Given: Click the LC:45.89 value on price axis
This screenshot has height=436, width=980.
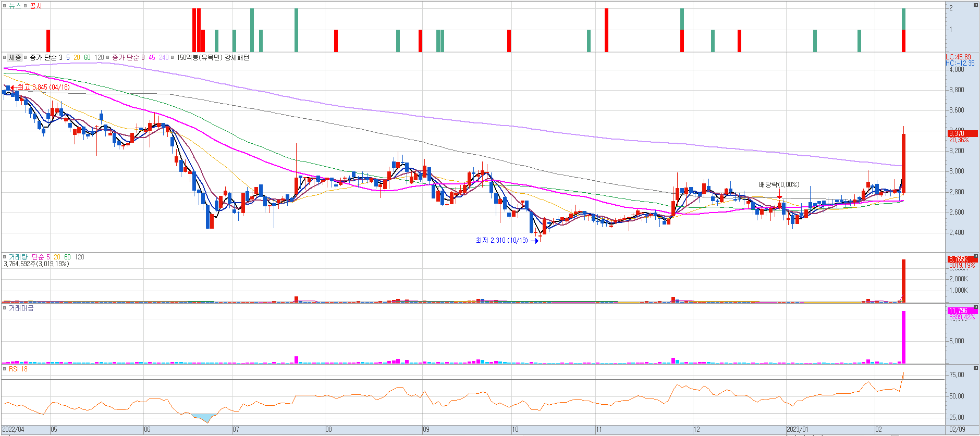Looking at the screenshot, I should click(958, 57).
